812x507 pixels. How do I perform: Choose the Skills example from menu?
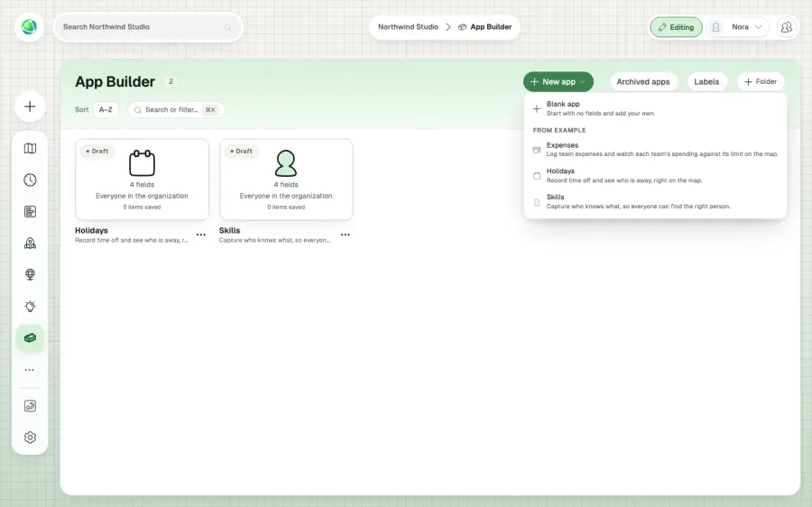[655, 201]
